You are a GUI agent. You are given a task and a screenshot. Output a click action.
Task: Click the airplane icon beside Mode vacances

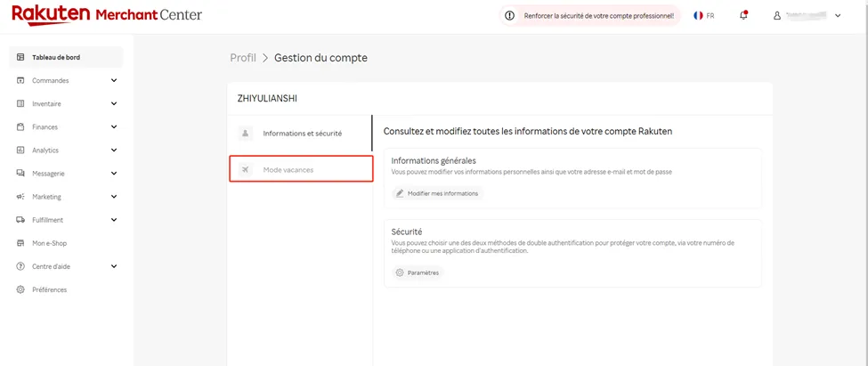245,169
